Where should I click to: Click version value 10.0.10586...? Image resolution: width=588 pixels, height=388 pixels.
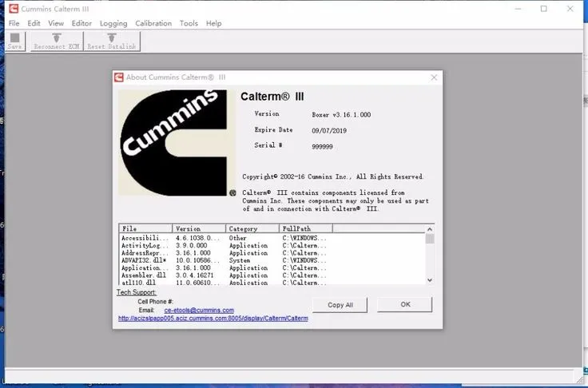(x=197, y=260)
